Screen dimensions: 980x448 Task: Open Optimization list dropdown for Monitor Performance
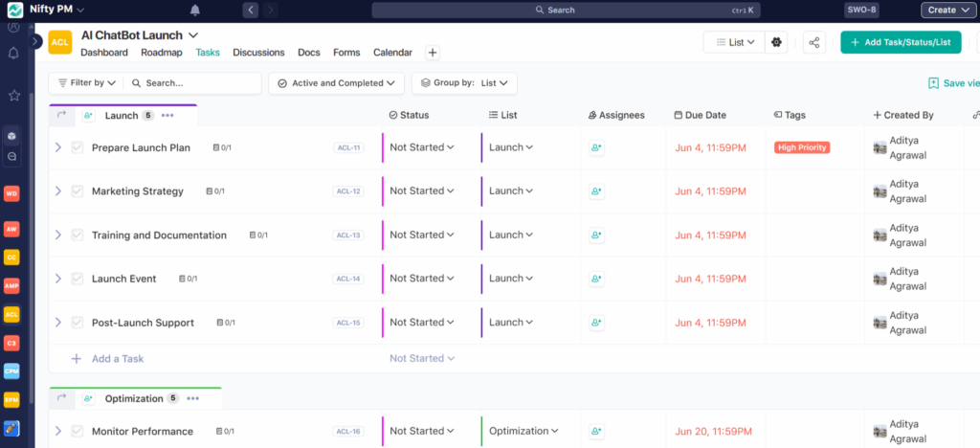tap(523, 431)
